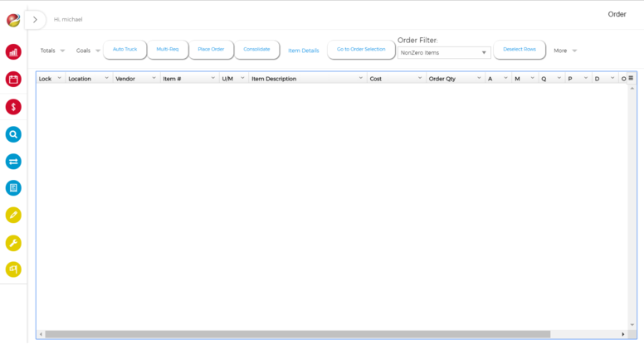Open the Location column filter arrow

(x=106, y=78)
